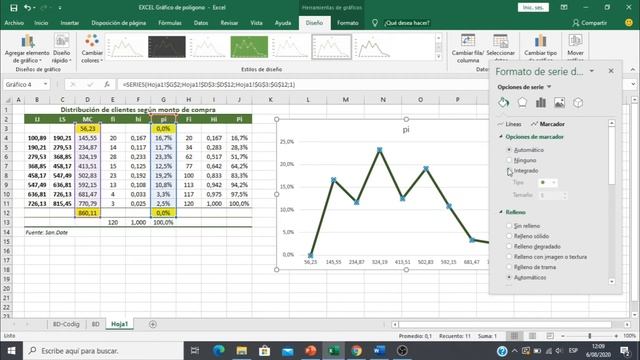Click the lightbulb ¿Qué desea hacer? icon
The image size is (640, 360).
(x=375, y=23)
